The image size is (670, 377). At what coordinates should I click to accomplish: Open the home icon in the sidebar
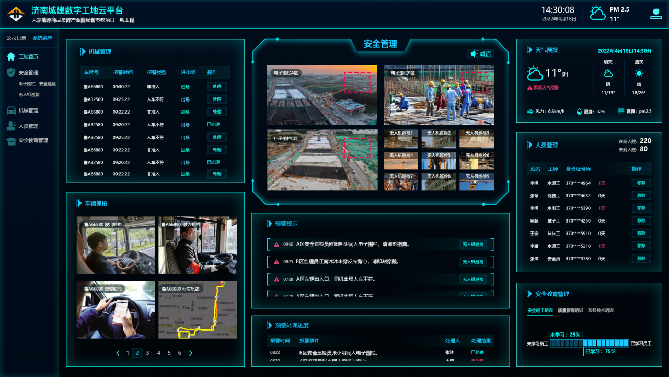[11, 56]
